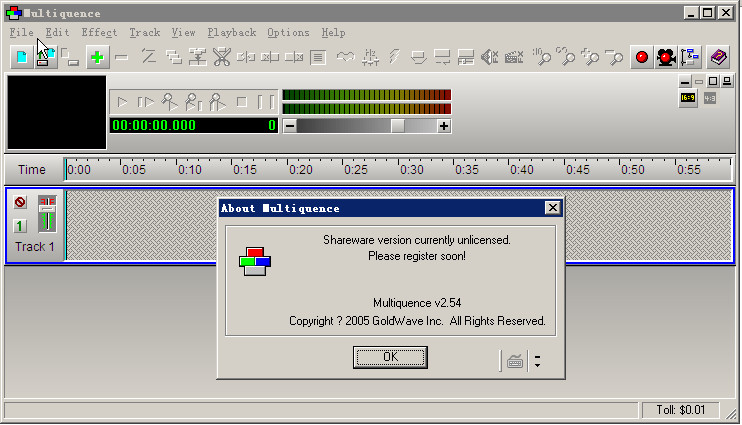Click the Track 1 label
The image size is (742, 425).
click(x=35, y=247)
